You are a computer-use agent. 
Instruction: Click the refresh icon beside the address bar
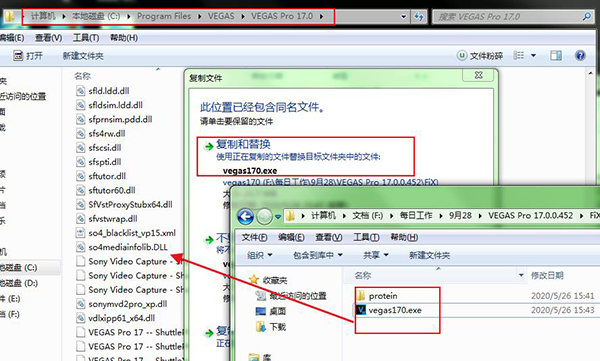pyautogui.click(x=419, y=17)
